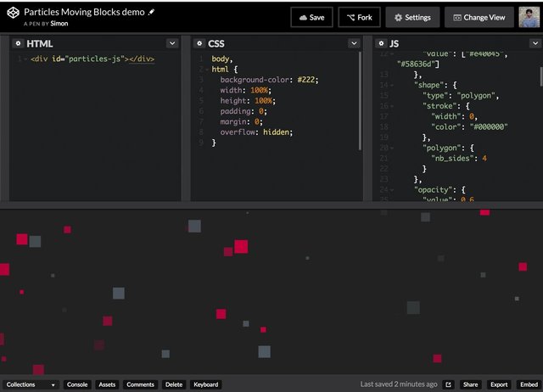543x392 pixels.
Task: Click the "color": "#000000" JS line
Action: pos(469,127)
